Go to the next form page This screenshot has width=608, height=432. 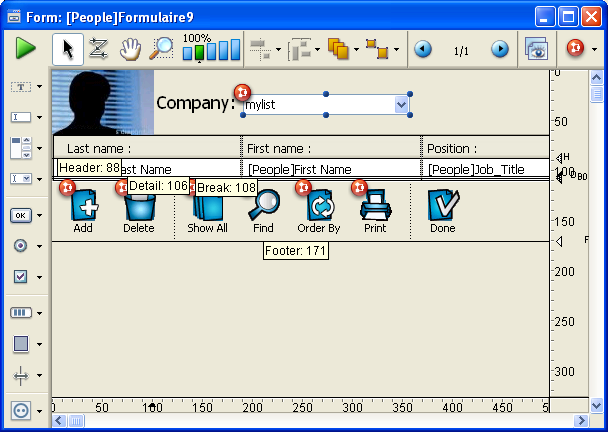pyautogui.click(x=499, y=49)
